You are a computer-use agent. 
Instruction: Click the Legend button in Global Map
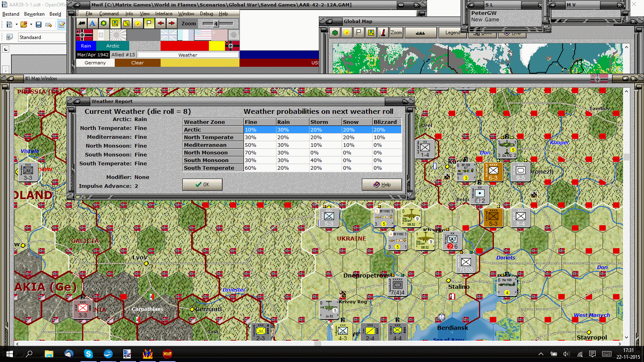click(x=453, y=33)
